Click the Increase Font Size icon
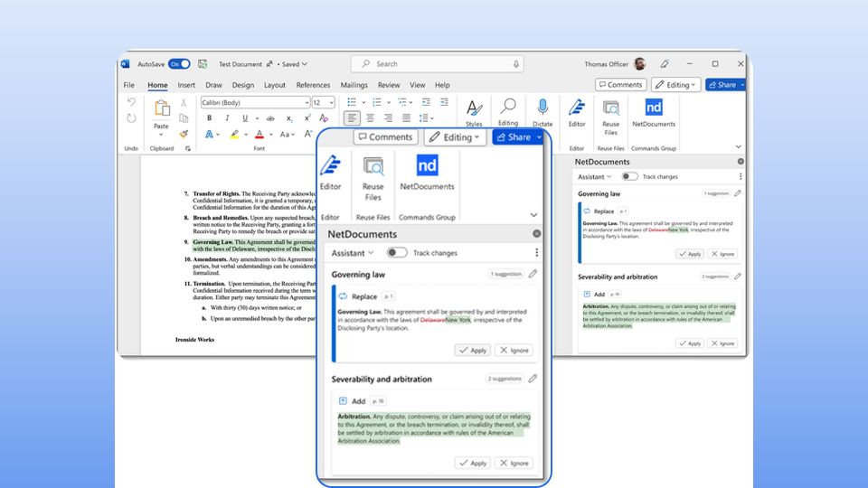Image resolution: width=868 pixels, height=488 pixels. click(308, 134)
